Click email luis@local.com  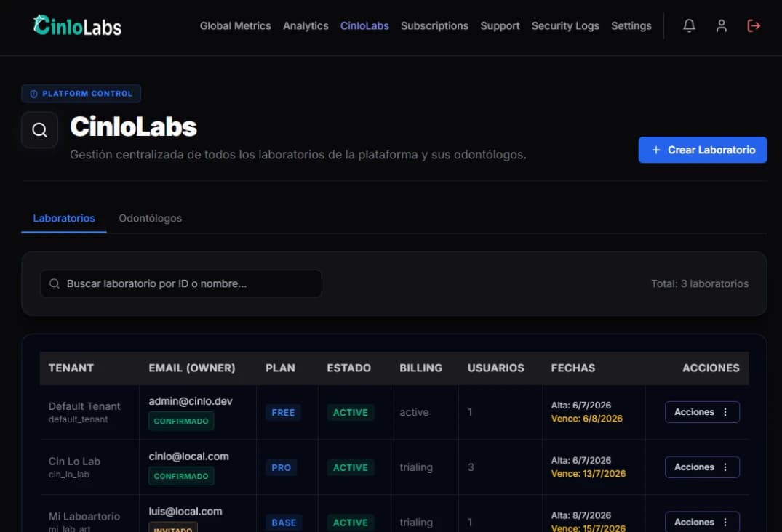tap(185, 511)
